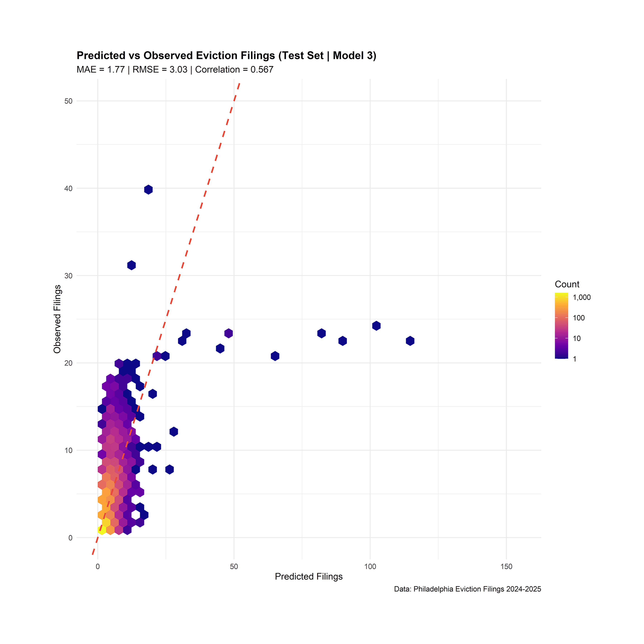
Task: Click the '100' x-axis tick label
Action: click(370, 567)
